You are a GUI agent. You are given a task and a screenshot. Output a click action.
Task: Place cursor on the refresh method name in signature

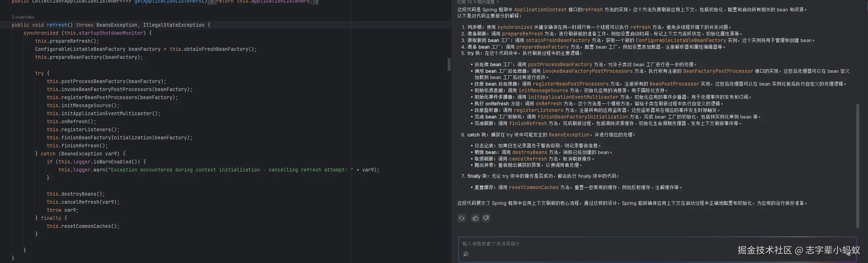coord(57,25)
